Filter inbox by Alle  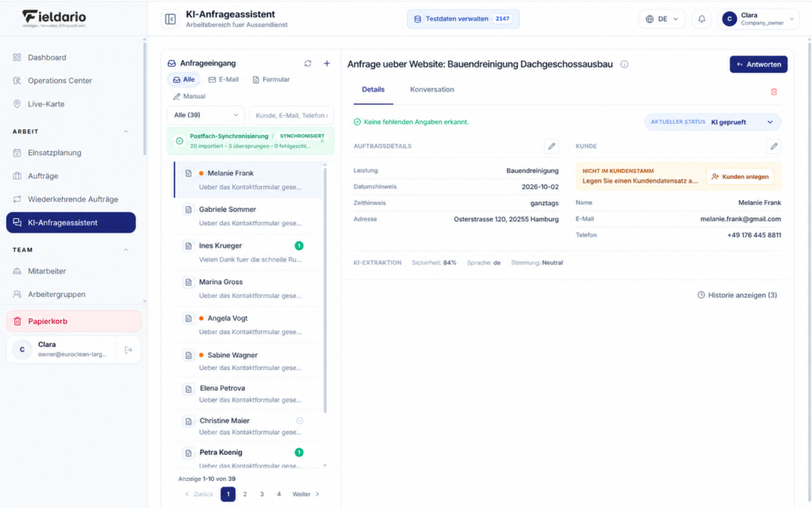(x=184, y=80)
